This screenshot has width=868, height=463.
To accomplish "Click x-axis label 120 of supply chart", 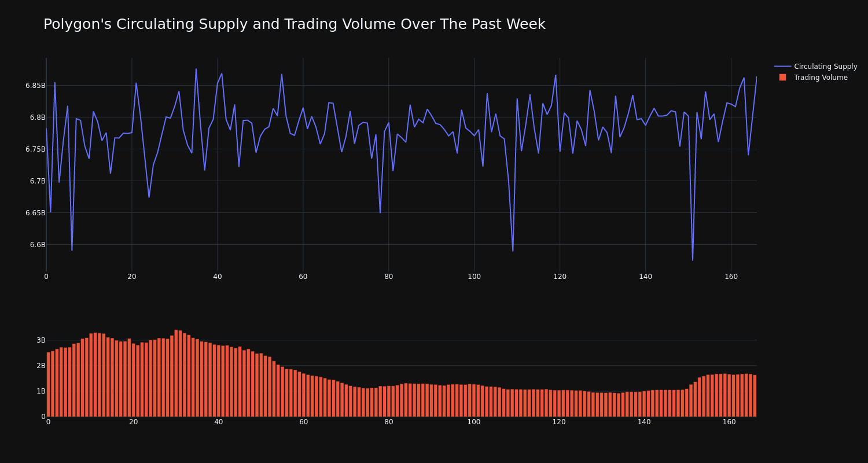I will [560, 277].
